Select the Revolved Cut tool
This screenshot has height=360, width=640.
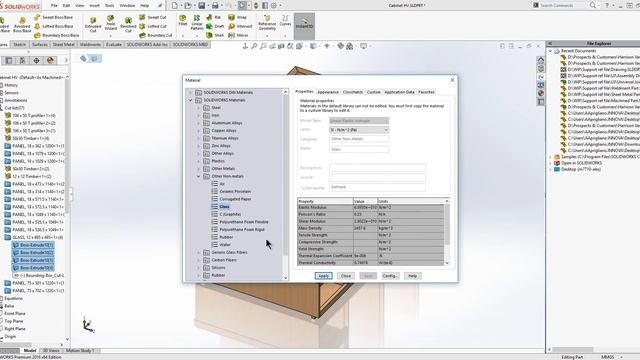pos(128,24)
